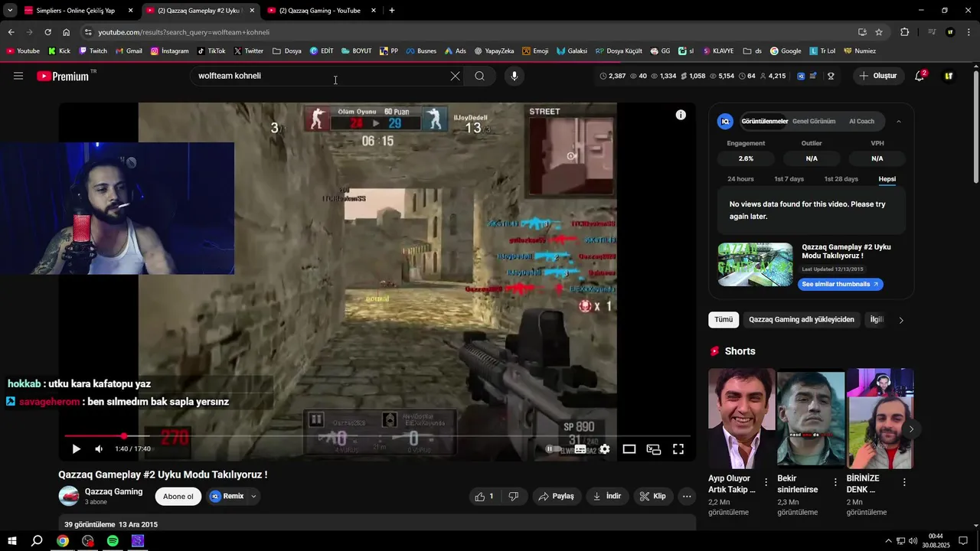Image resolution: width=980 pixels, height=551 pixels.
Task: Run search with the magnifier button
Action: (479, 76)
